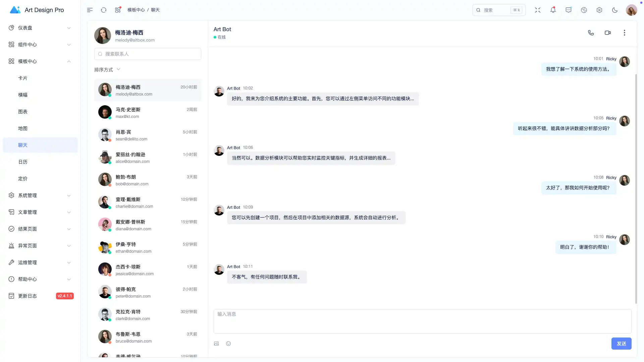Click the attach image icon
Screen dimensions: 644x362
pyautogui.click(x=216, y=344)
